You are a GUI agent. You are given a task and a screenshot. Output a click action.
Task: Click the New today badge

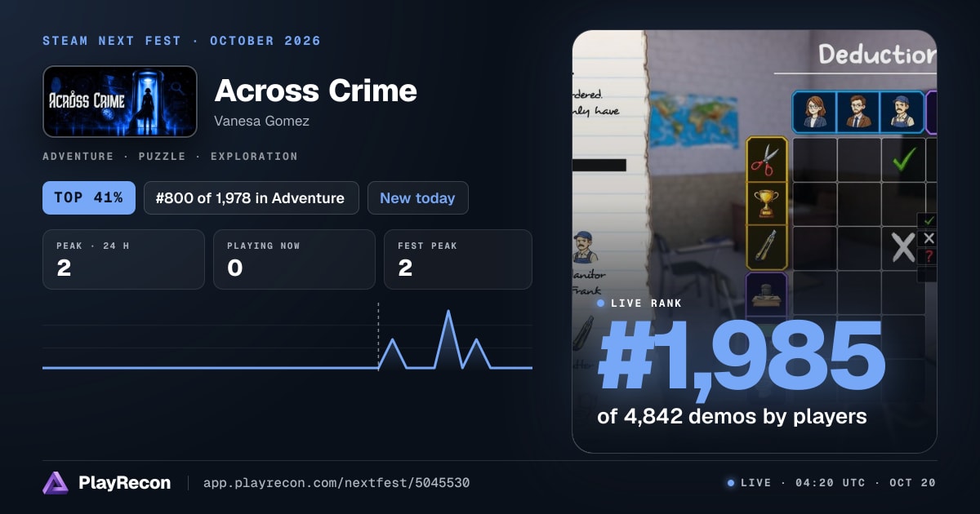(418, 198)
